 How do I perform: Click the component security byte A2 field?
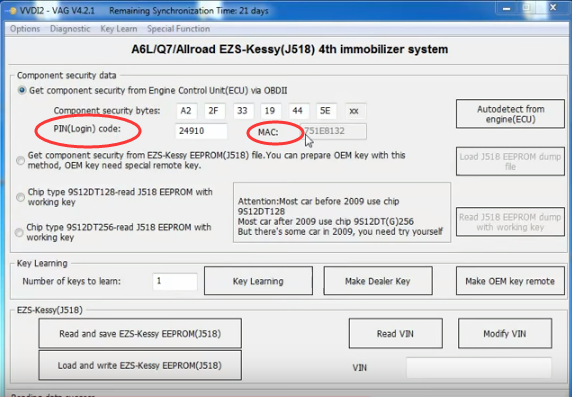pos(186,111)
